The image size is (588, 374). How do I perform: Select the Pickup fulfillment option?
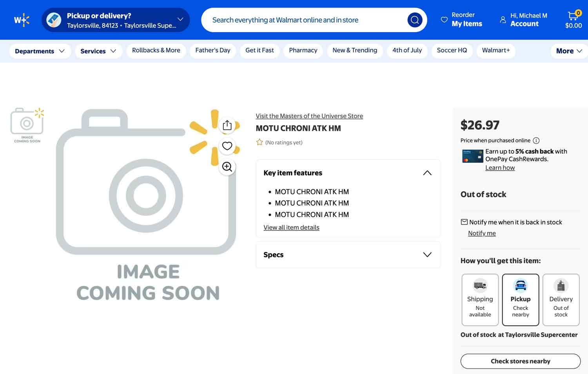pos(521,300)
